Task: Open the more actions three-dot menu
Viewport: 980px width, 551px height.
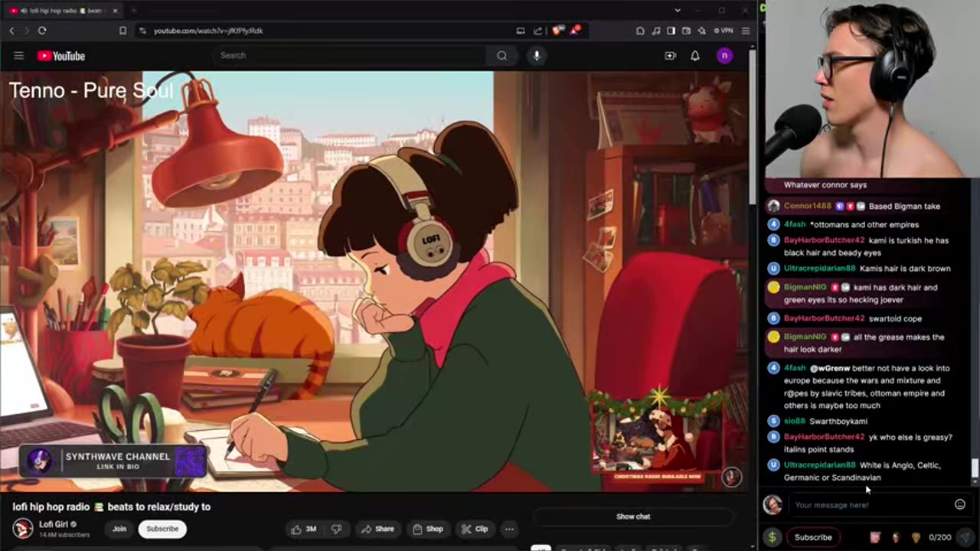Action: point(508,529)
